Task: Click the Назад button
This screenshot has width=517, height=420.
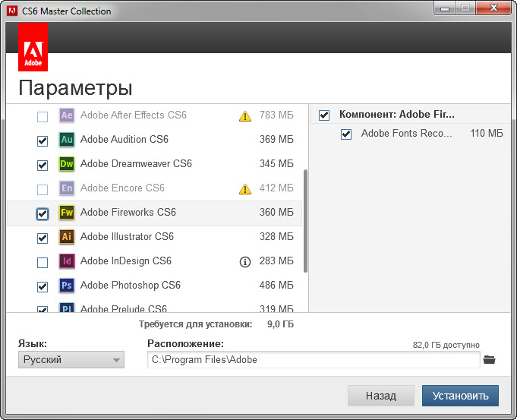Action: pyautogui.click(x=380, y=396)
